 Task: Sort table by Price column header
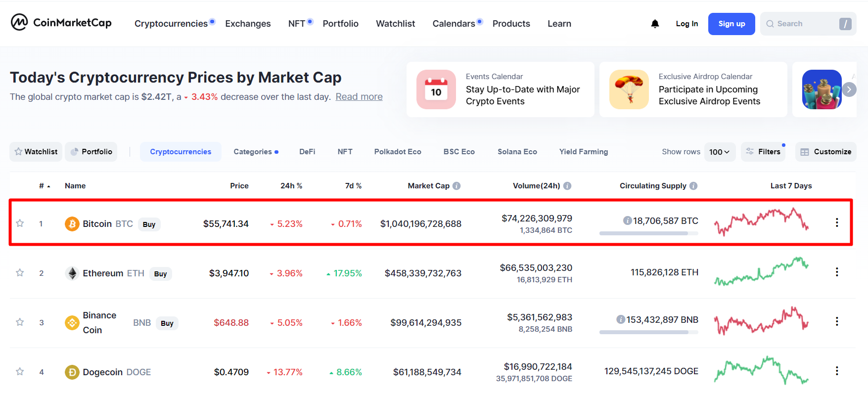click(x=239, y=186)
